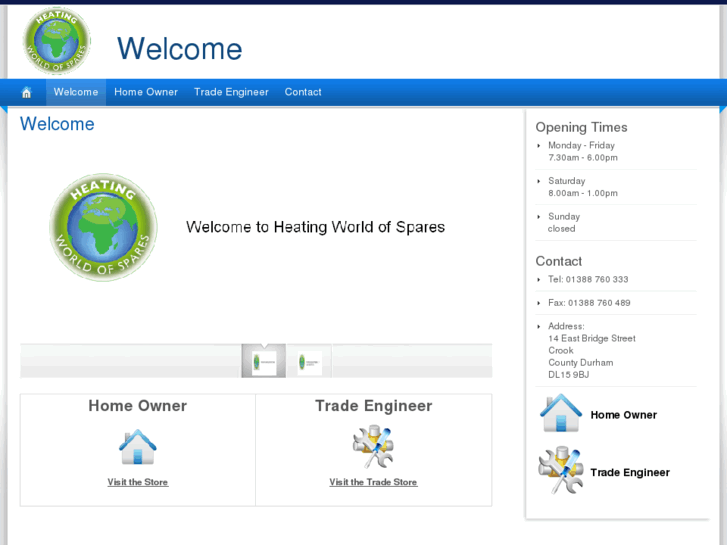Click the Home Owner box heading
This screenshot has height=545, width=727.
pos(138,406)
